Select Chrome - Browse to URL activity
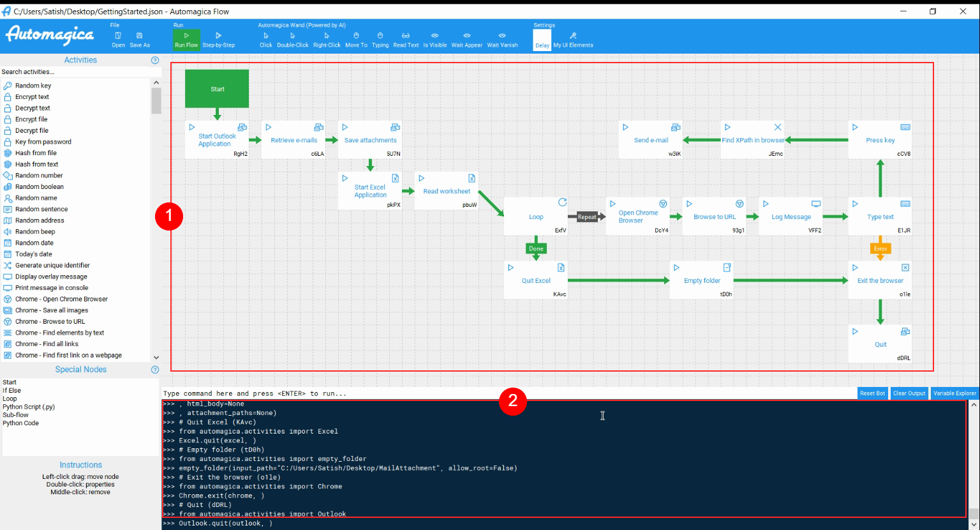 [50, 322]
